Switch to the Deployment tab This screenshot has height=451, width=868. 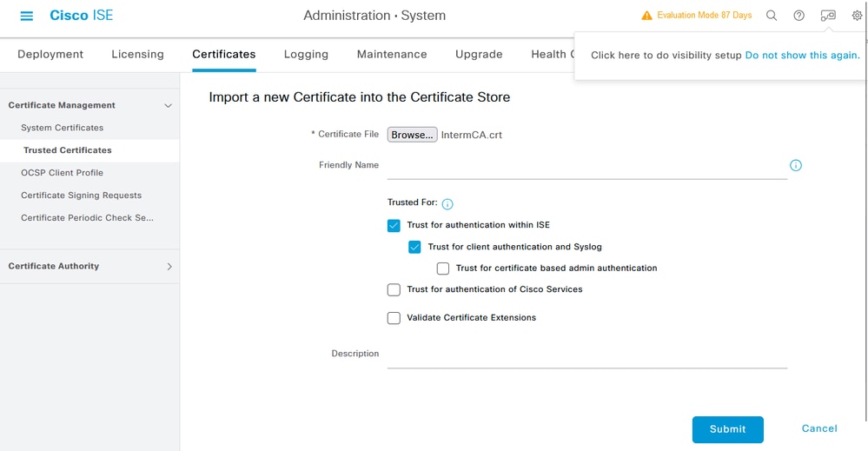click(50, 54)
